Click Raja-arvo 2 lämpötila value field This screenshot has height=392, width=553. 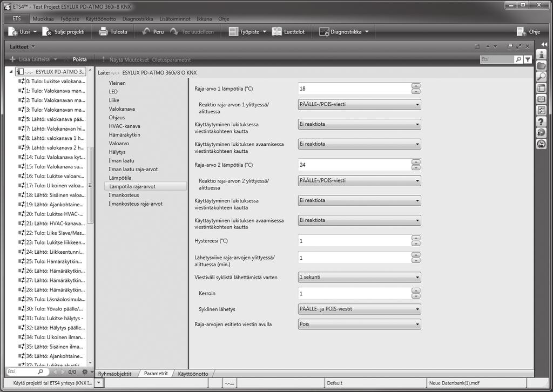pos(354,165)
